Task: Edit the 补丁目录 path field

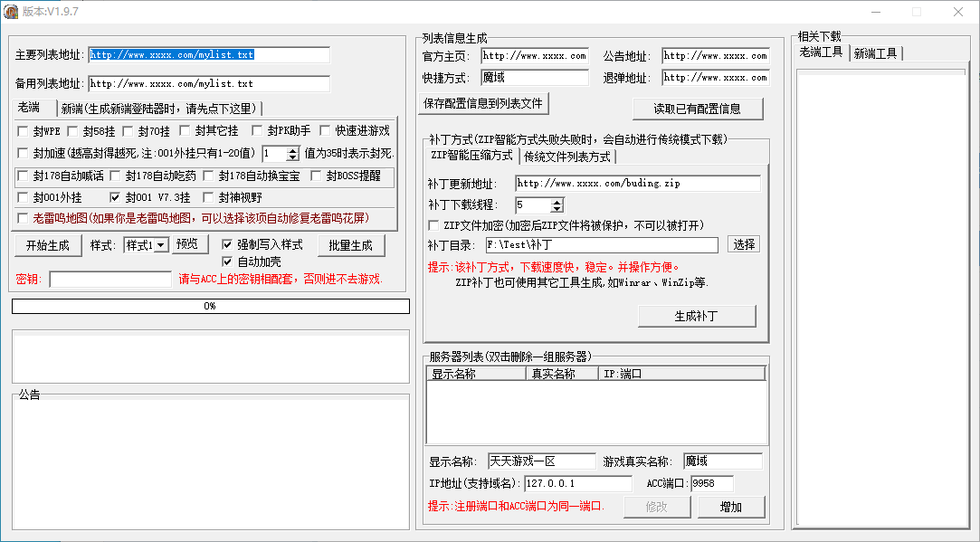Action: point(603,245)
